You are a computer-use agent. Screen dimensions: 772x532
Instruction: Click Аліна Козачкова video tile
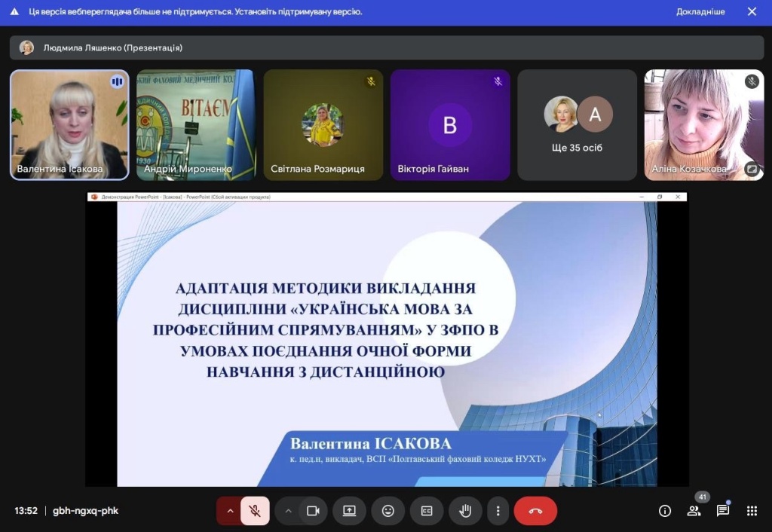click(703, 125)
